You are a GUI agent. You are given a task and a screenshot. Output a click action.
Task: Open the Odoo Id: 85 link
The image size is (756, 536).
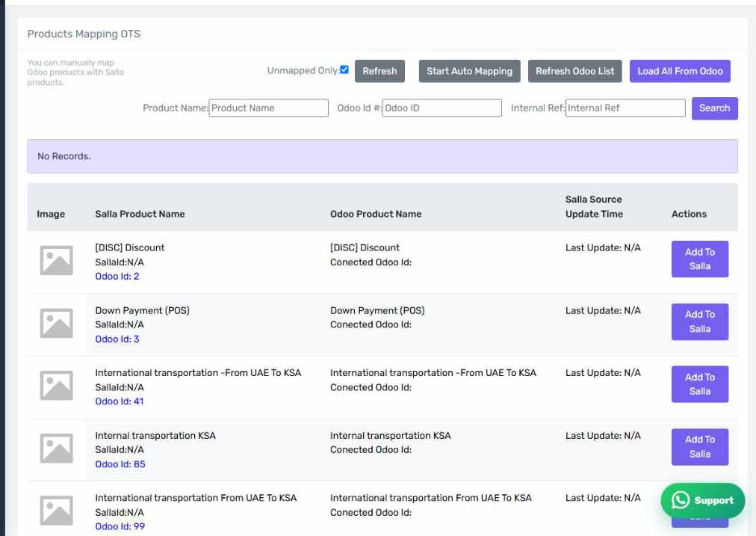(x=120, y=464)
